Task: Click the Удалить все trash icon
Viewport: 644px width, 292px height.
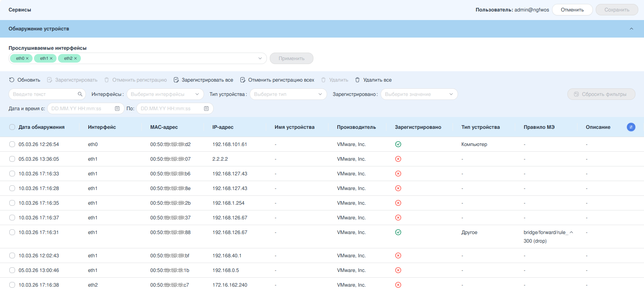Action: click(x=357, y=80)
